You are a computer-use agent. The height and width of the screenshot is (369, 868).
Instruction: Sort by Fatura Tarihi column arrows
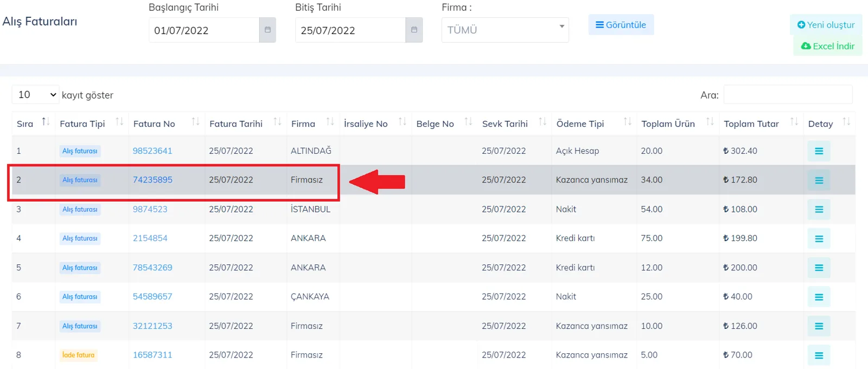[x=277, y=122]
